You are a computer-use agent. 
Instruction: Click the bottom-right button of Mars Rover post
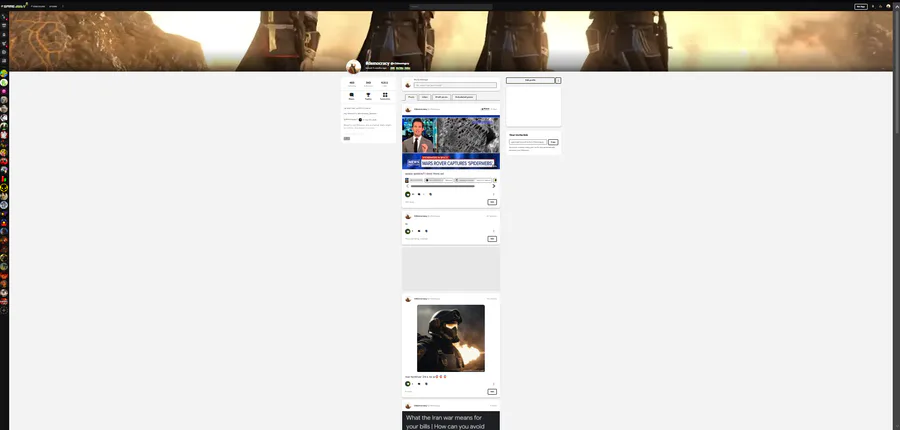(x=492, y=202)
